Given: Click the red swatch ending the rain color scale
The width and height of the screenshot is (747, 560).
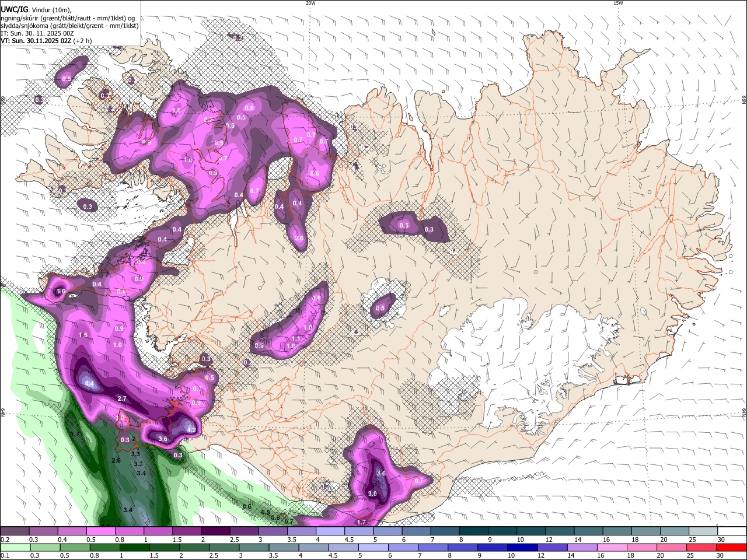Looking at the screenshot, I should coord(731,548).
